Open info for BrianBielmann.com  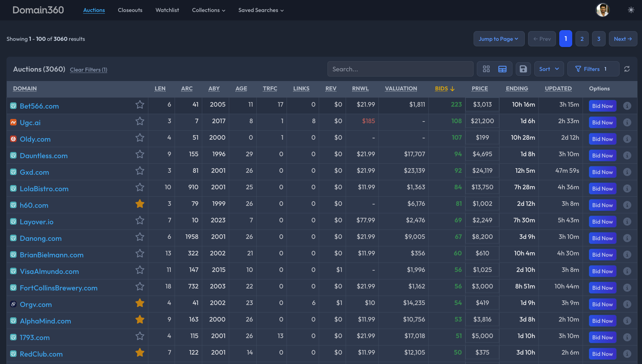tap(627, 255)
